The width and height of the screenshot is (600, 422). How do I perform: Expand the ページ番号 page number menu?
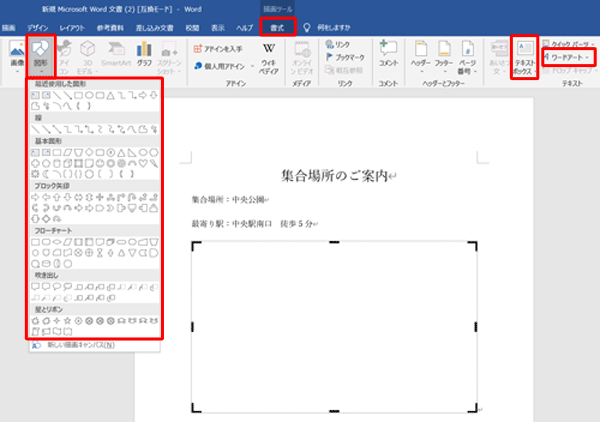pos(467,57)
